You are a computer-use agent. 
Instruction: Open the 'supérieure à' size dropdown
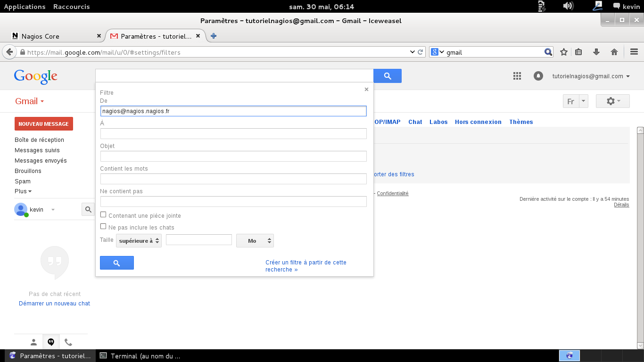pyautogui.click(x=139, y=240)
